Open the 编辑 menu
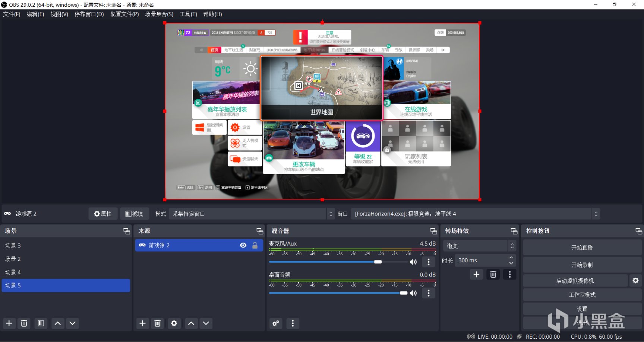Viewport: 644px width, 342px height. 35,14
